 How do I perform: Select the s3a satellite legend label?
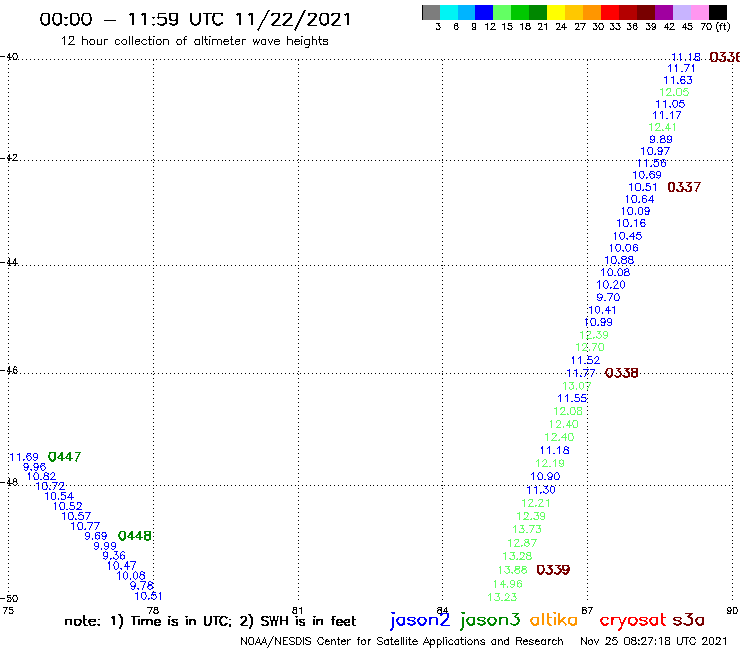pos(688,620)
